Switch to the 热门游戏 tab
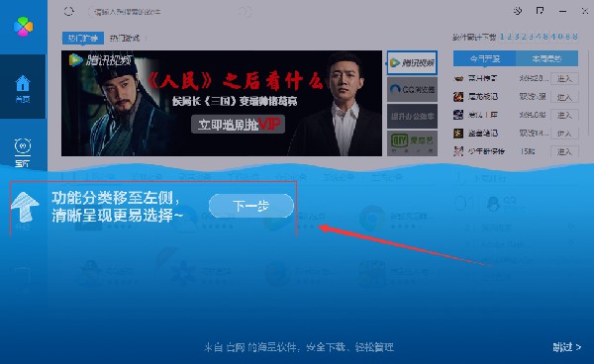Screen dimensions: 594x364 (125, 38)
